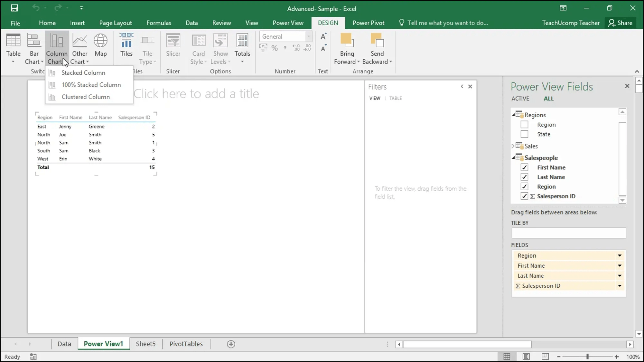Choose Stacked Column from the menu
Screen dimensions: 644x362
[x=83, y=73]
